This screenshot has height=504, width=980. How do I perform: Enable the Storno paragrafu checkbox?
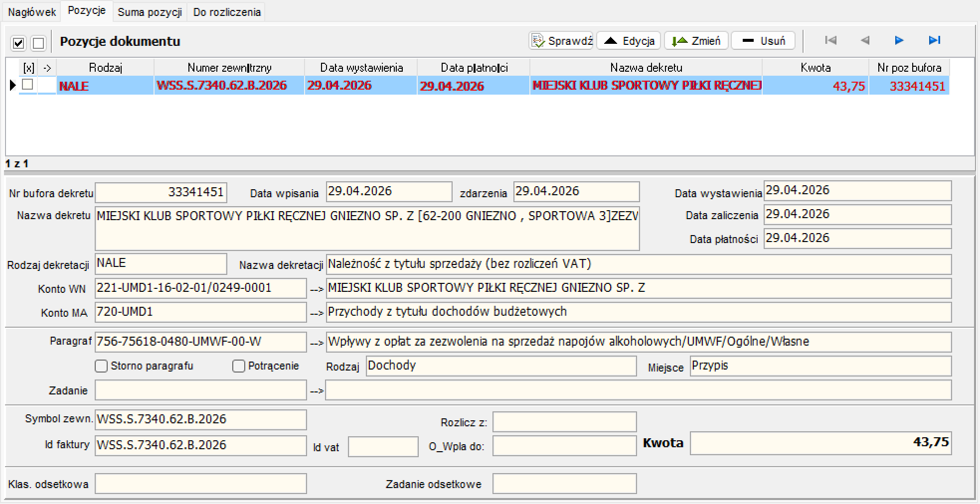(x=101, y=366)
